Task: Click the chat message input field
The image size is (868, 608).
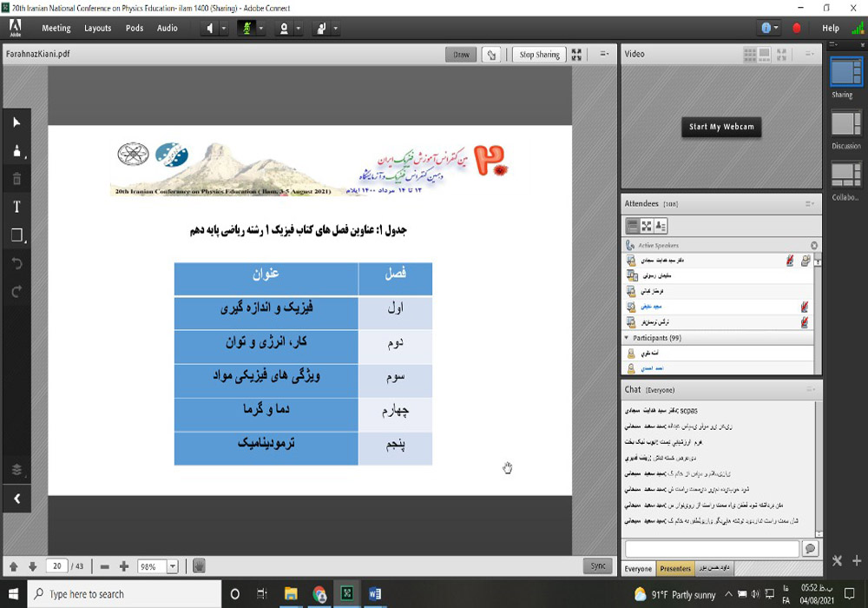Action: pos(711,549)
